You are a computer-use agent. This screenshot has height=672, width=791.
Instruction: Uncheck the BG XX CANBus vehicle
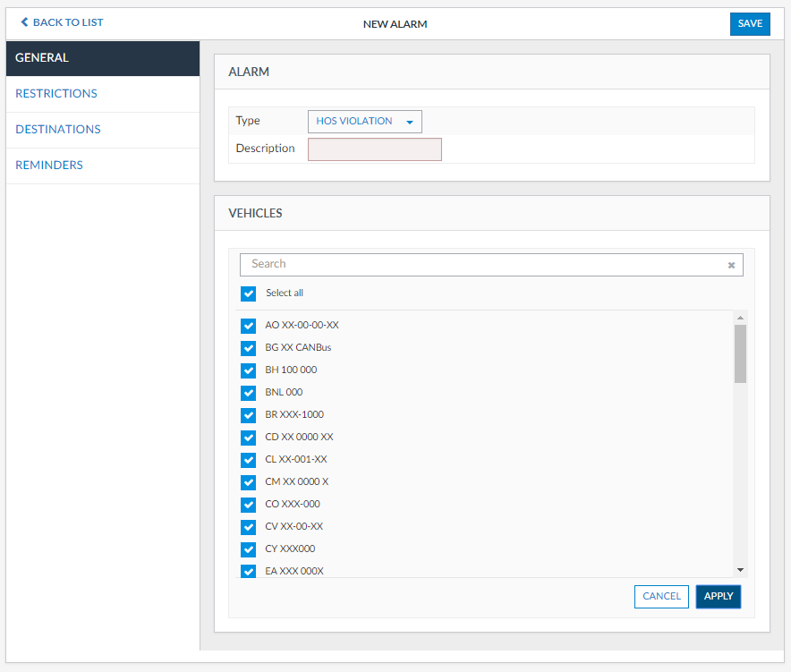249,348
